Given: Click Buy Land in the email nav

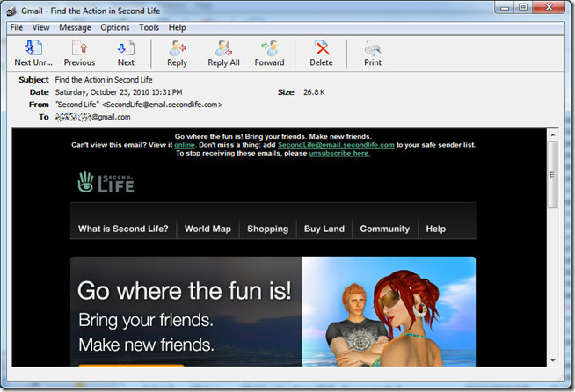Looking at the screenshot, I should click(x=324, y=229).
